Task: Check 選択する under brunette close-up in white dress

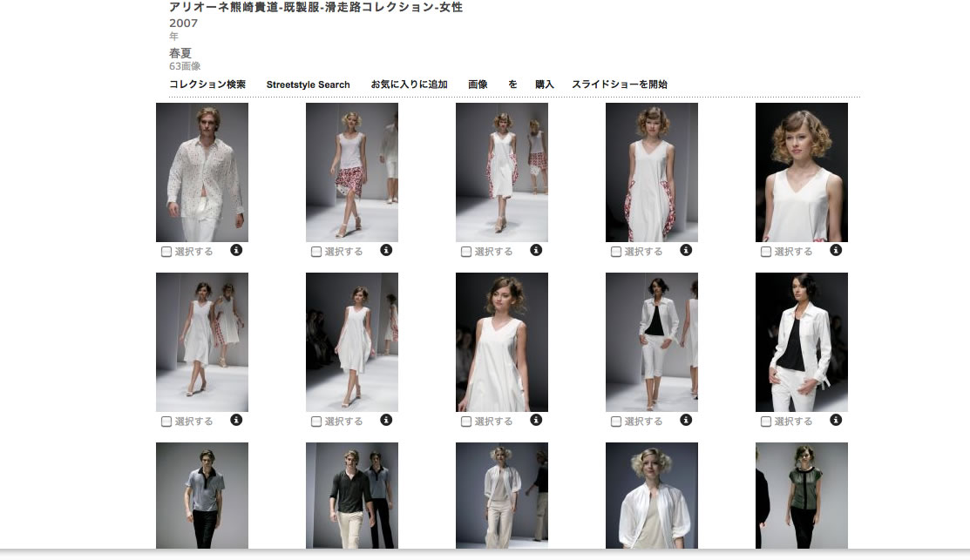Action: click(465, 422)
